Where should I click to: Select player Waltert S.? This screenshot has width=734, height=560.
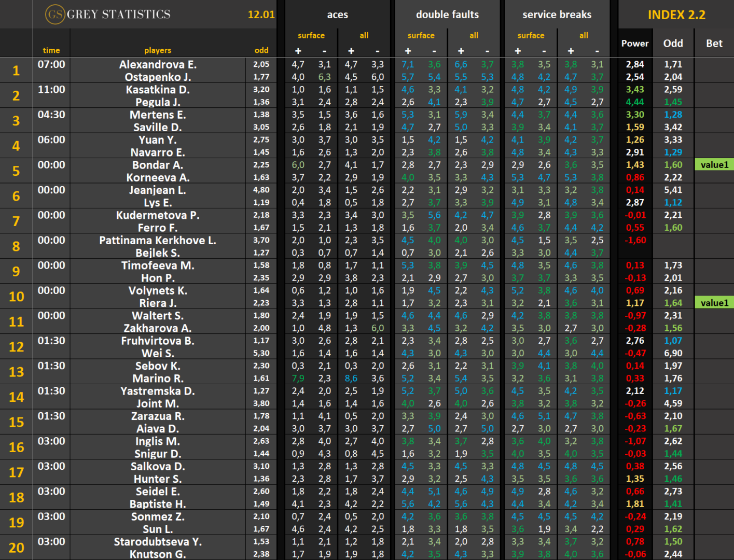tap(158, 316)
